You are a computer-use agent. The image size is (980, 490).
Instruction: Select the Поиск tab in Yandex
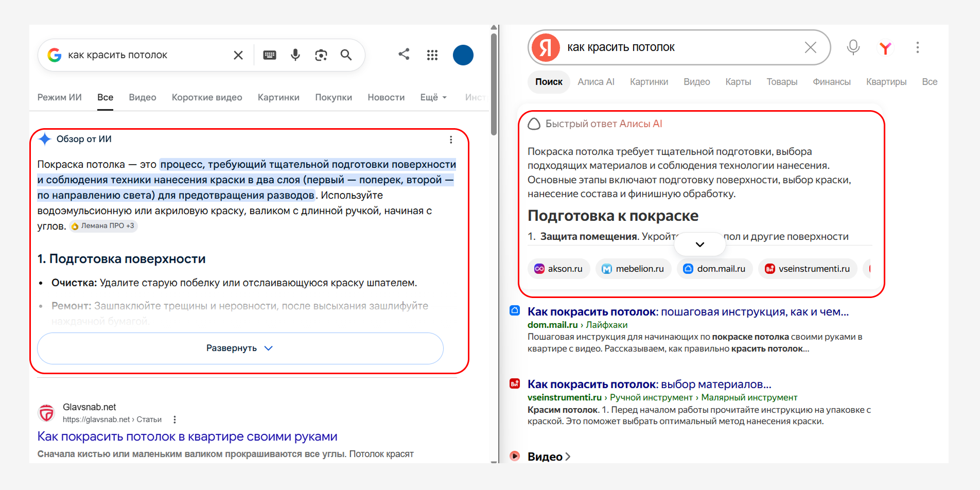[x=549, y=82]
